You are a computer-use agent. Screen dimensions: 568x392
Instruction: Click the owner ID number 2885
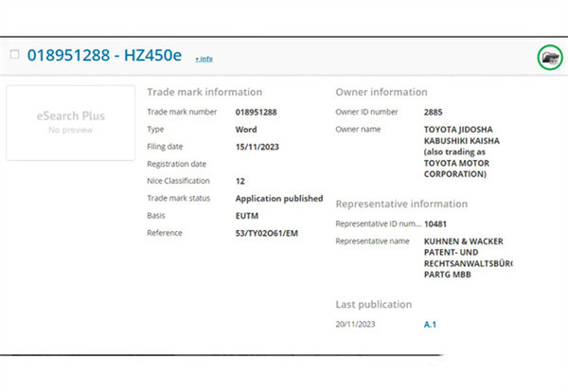[434, 112]
